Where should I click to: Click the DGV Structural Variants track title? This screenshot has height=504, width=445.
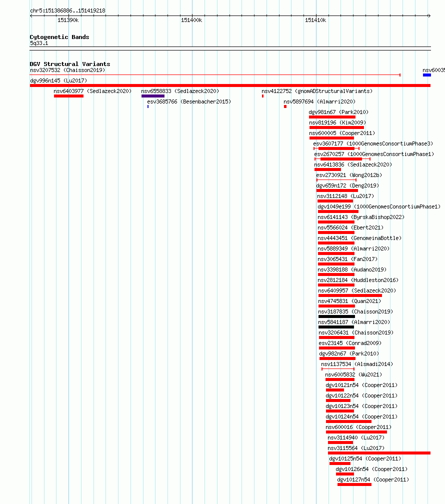70,64
